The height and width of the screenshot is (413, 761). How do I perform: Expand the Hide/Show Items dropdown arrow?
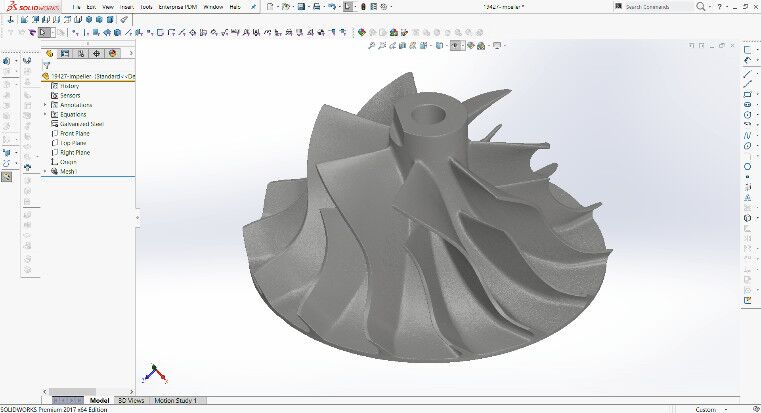(x=463, y=46)
